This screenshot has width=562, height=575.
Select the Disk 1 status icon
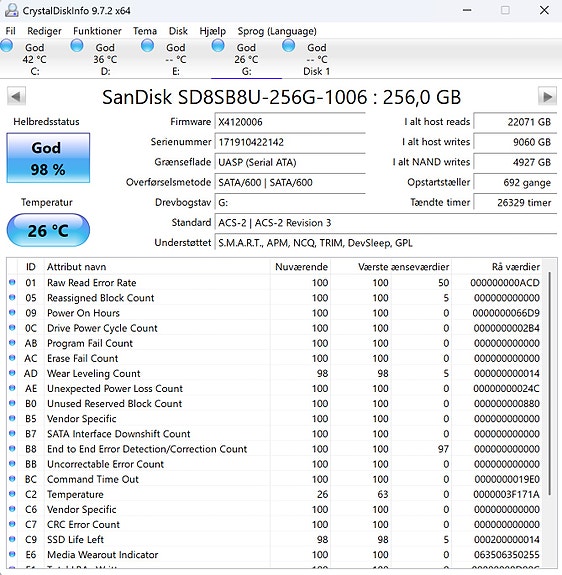[x=289, y=46]
